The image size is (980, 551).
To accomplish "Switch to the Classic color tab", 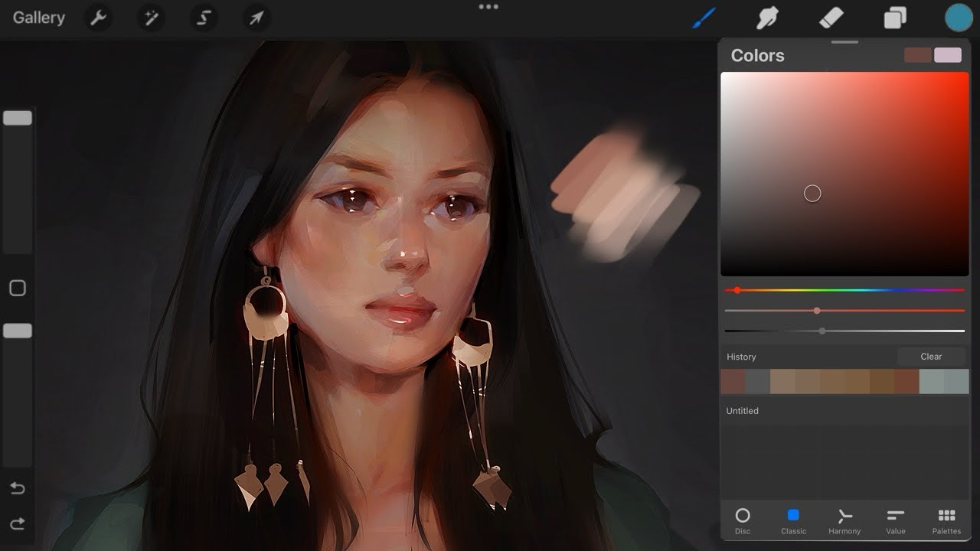I will click(x=793, y=520).
